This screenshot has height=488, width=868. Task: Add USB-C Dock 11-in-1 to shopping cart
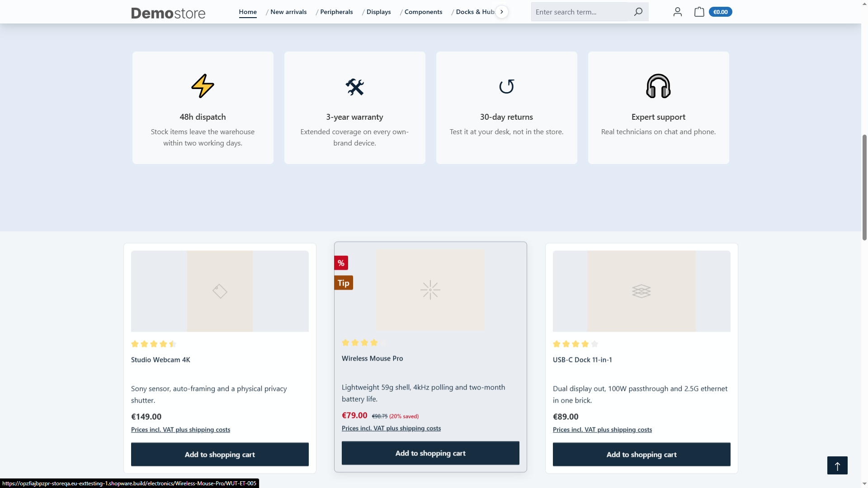coord(642,455)
